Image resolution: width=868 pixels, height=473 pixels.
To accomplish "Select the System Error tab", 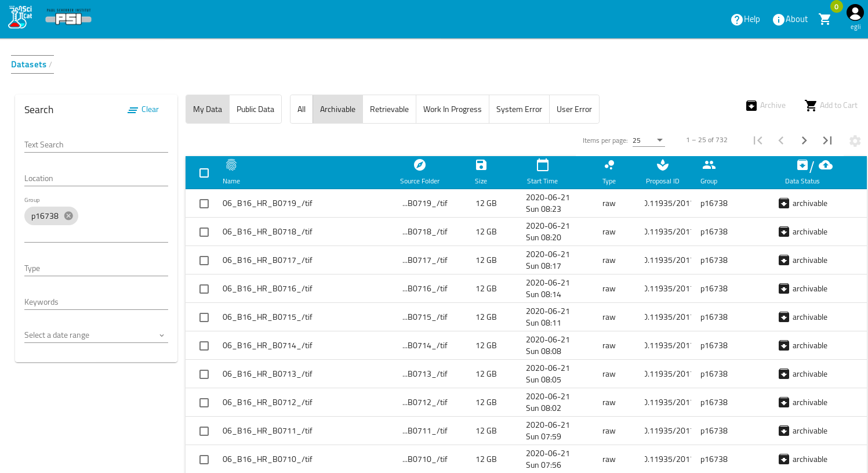I will pos(519,109).
